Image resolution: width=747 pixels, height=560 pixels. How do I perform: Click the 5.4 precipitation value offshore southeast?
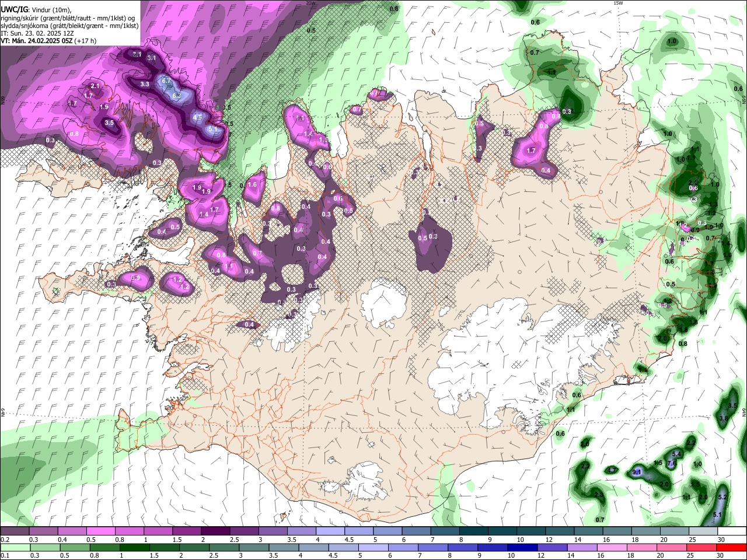pyautogui.click(x=677, y=454)
